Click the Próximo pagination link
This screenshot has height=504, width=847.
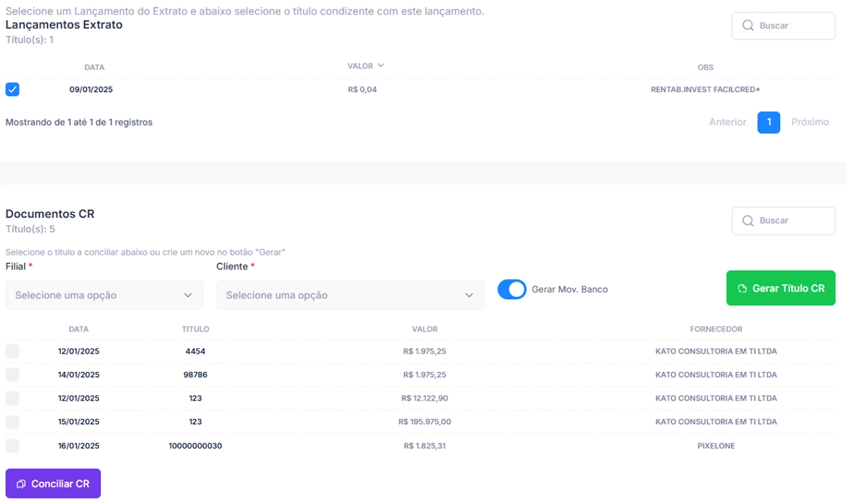pos(810,122)
